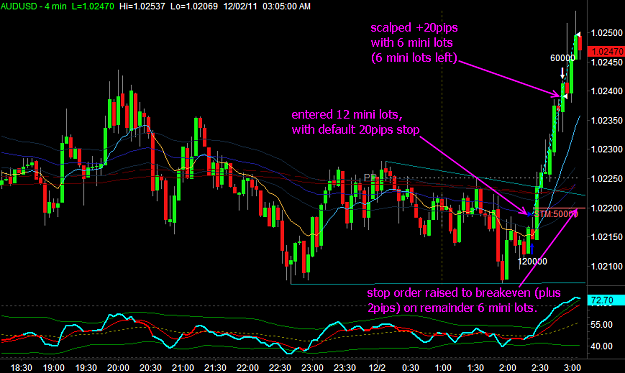Click the 23:00 time axis label
The height and width of the screenshot is (373, 625).
312,367
